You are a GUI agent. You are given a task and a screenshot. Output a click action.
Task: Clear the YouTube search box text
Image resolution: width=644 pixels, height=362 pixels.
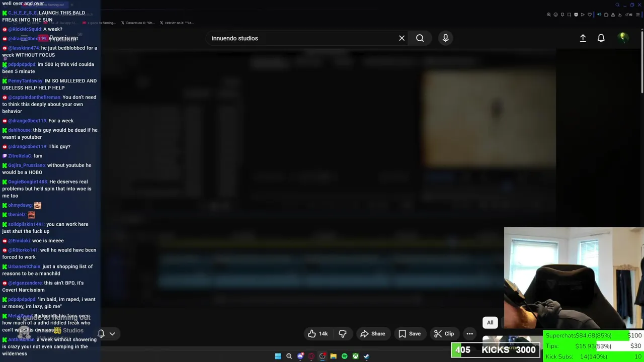point(401,38)
